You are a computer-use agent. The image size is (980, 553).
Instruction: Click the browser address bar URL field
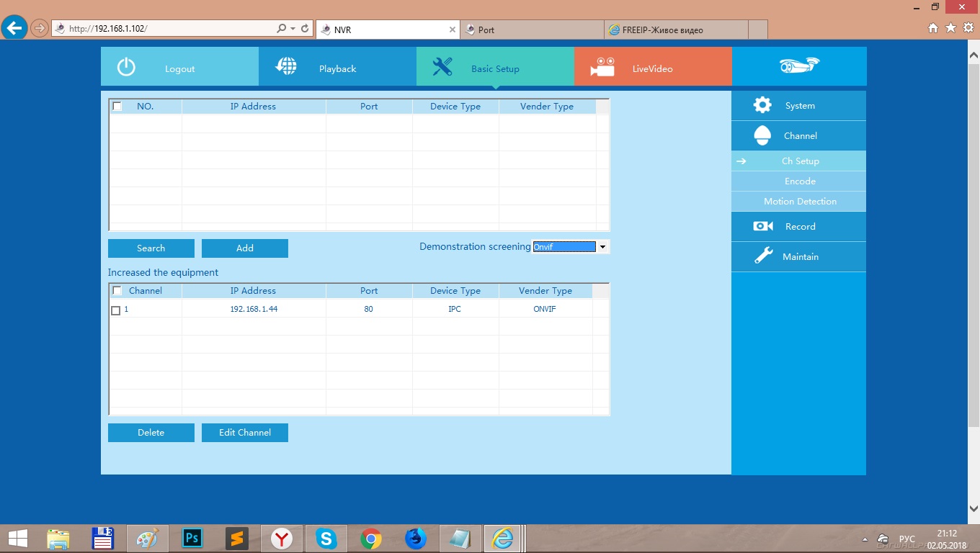click(166, 29)
